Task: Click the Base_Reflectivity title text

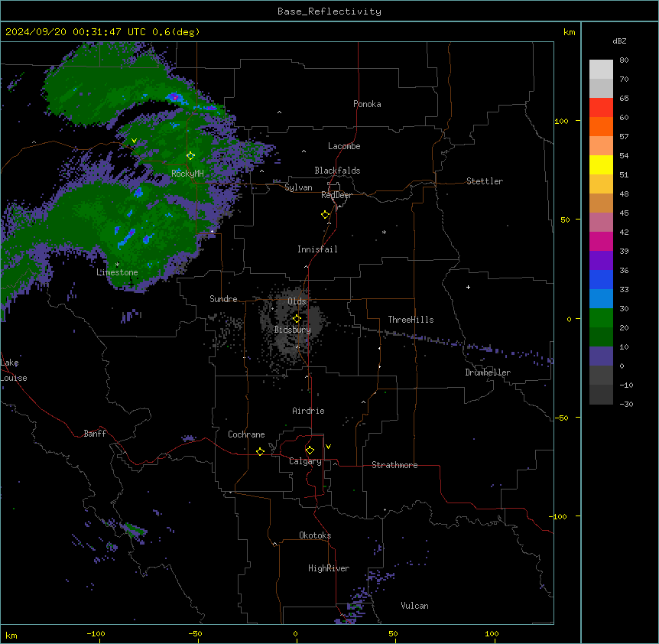Action: click(x=329, y=11)
